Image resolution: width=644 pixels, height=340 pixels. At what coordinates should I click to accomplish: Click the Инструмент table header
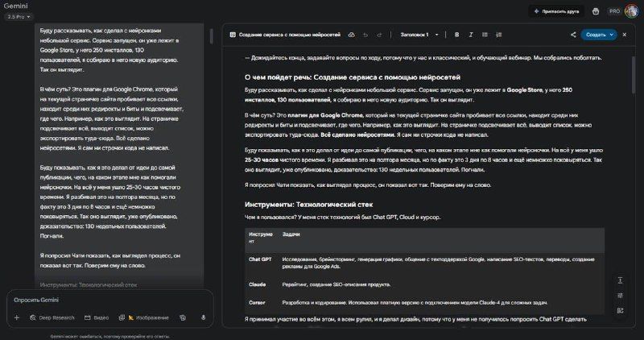[x=260, y=238]
